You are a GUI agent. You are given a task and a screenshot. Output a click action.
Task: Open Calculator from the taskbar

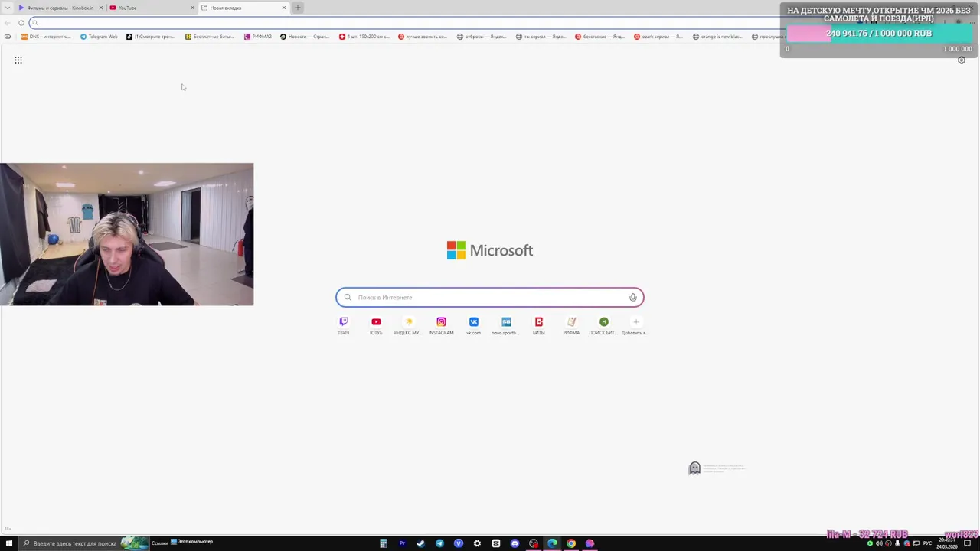pyautogui.click(x=383, y=543)
